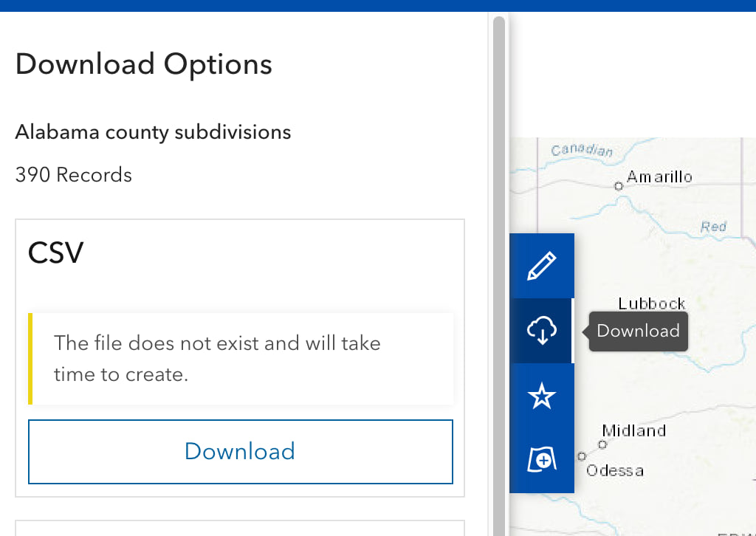Click the Red river label on the map
This screenshot has width=756, height=536.
[x=713, y=227]
